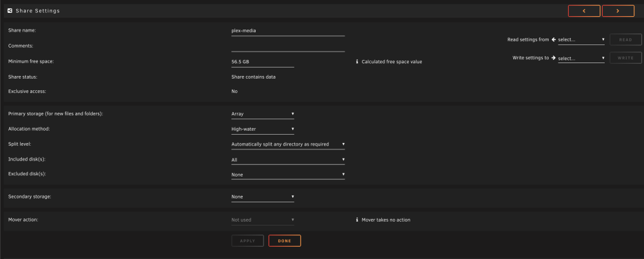Click 'Comments:' label

click(21, 46)
